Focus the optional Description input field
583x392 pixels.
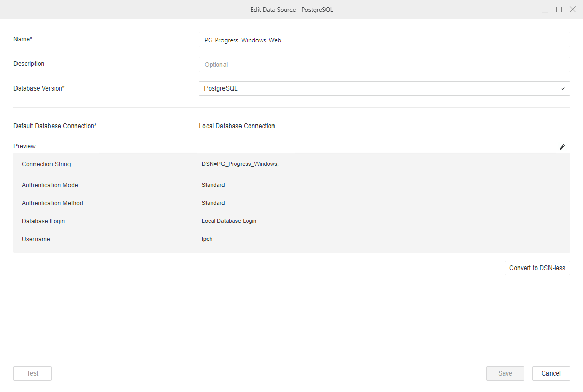(x=384, y=65)
